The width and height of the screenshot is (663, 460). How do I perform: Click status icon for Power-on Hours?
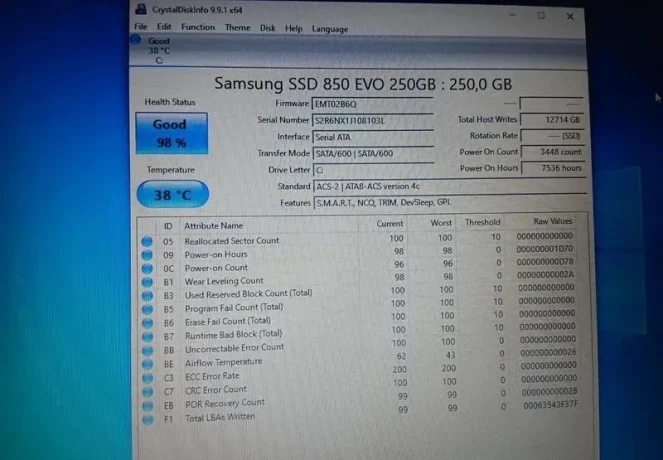click(x=147, y=255)
